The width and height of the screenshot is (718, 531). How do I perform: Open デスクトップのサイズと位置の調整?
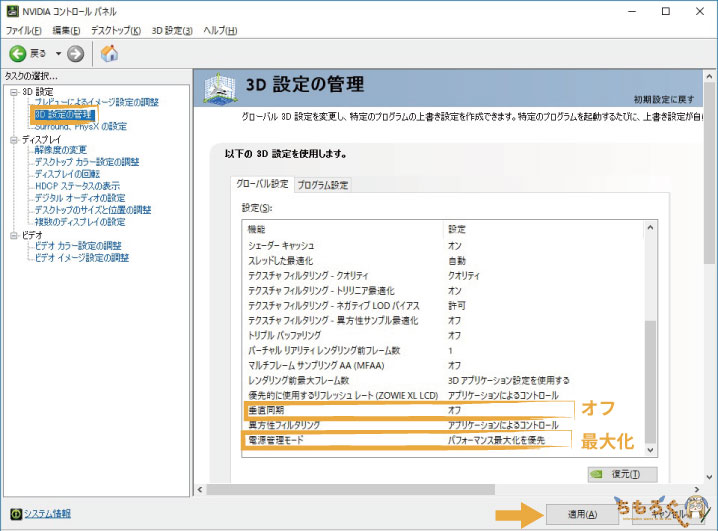point(93,210)
